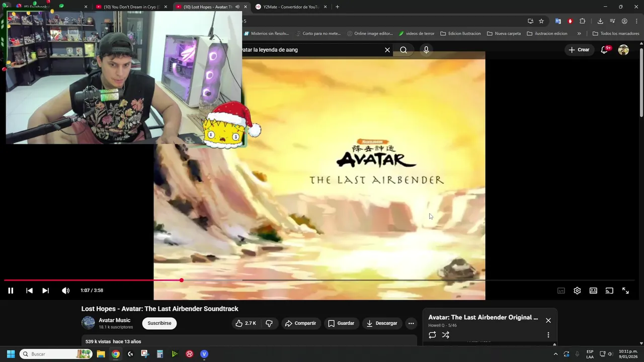
Task: Mute the video player volume
Action: 65,291
